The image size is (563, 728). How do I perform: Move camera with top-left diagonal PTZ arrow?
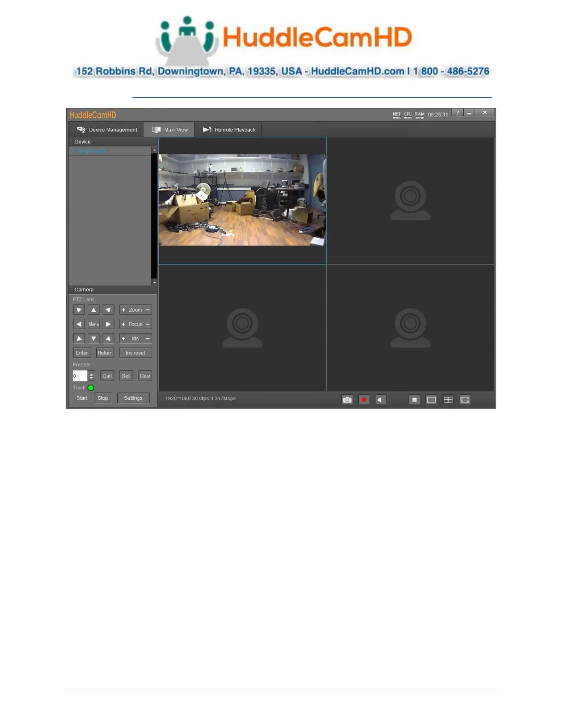coord(79,310)
